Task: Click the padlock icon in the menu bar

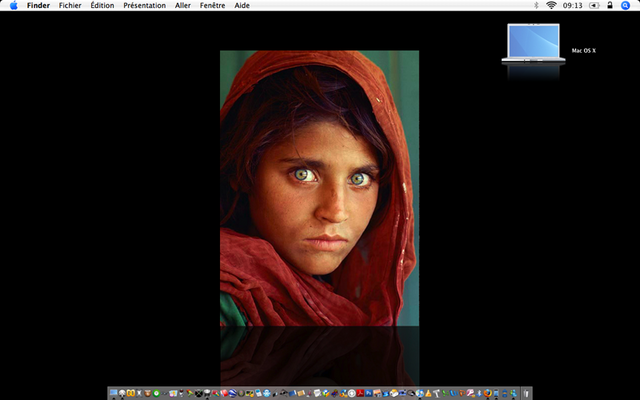Action: click(609, 6)
